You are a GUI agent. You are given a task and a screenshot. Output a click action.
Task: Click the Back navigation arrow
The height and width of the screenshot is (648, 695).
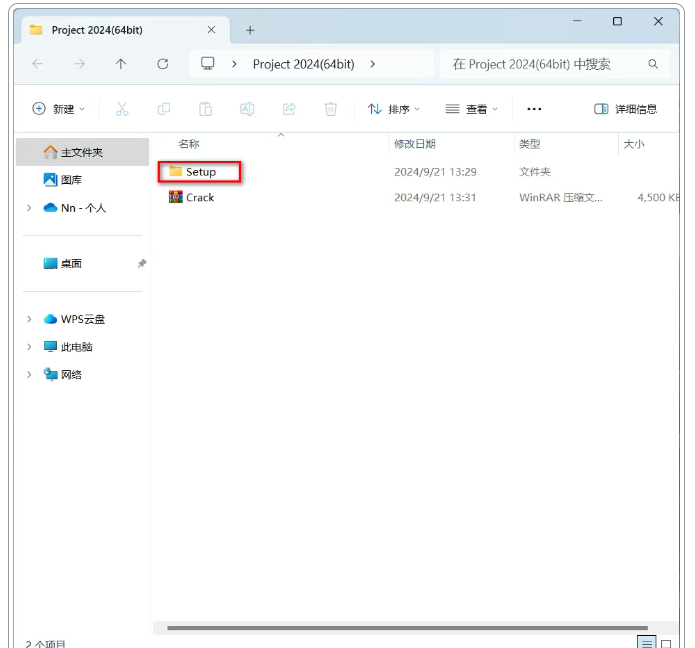coord(38,64)
